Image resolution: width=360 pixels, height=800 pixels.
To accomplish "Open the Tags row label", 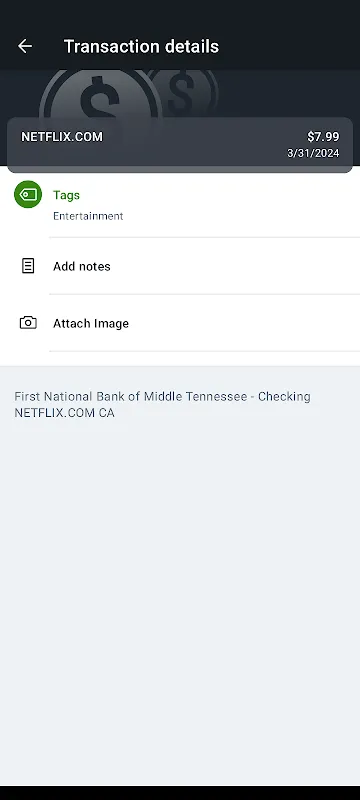I will [66, 195].
